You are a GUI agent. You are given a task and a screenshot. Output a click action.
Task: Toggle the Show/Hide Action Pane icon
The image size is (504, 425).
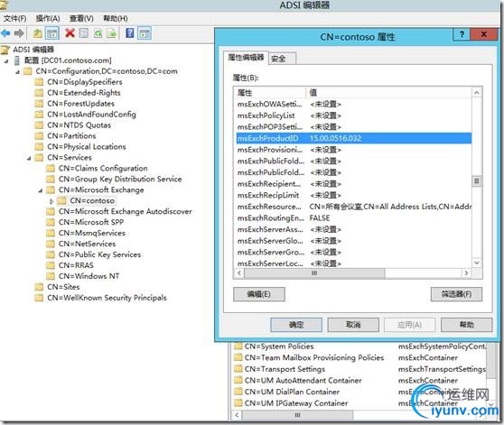pyautogui.click(x=145, y=33)
